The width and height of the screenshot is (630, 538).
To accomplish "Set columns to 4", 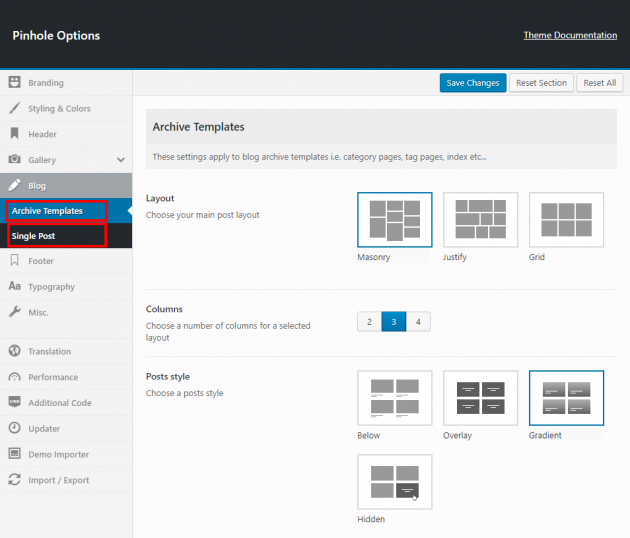I will click(x=418, y=321).
